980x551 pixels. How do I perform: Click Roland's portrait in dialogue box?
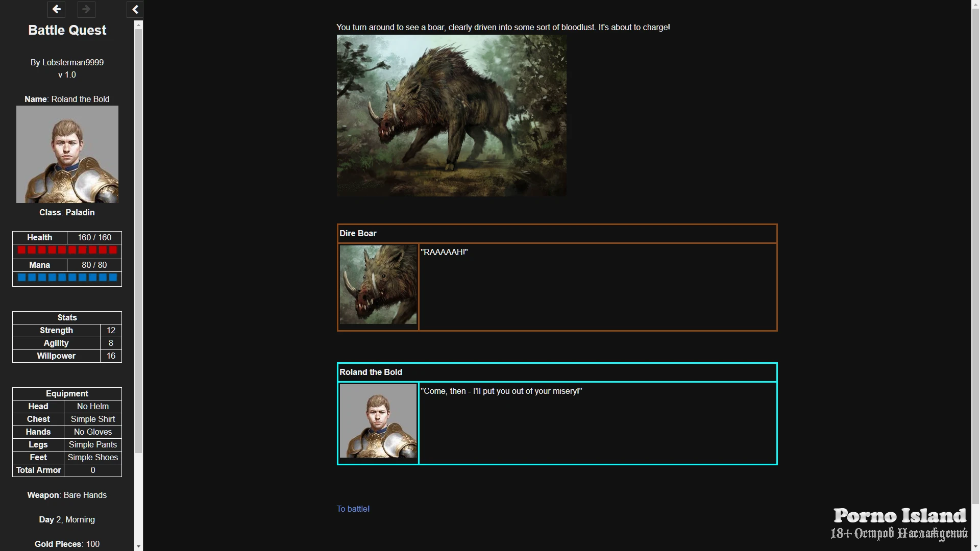[378, 421]
